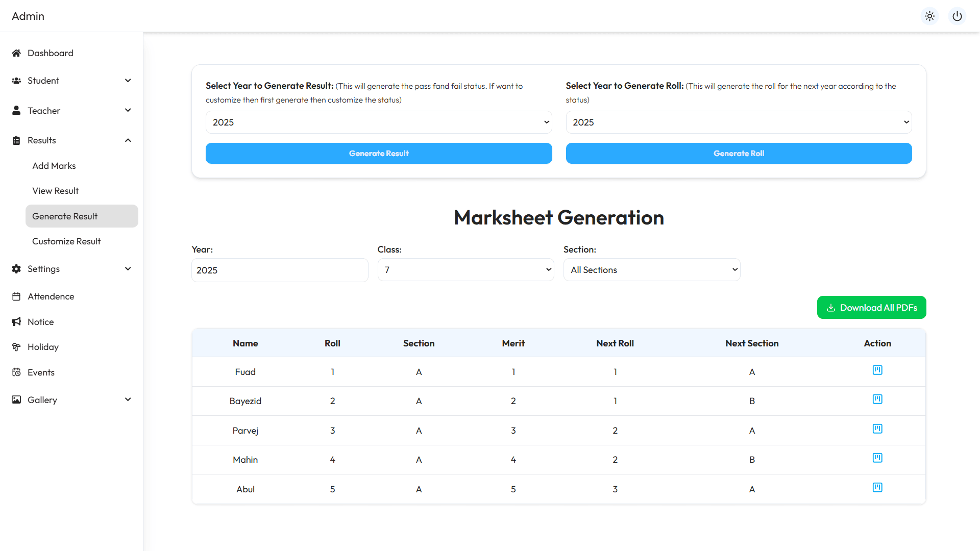This screenshot has width=980, height=551.
Task: Click the Year input field 2025
Action: point(280,270)
